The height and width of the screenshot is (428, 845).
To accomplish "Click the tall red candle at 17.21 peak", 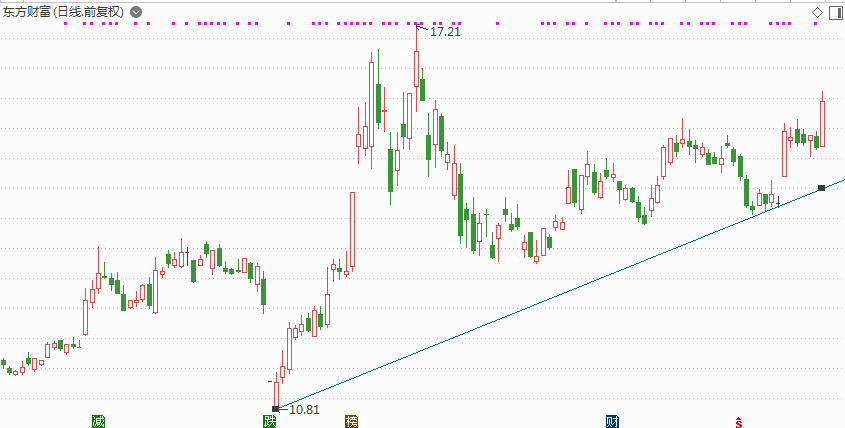I will pos(417,68).
